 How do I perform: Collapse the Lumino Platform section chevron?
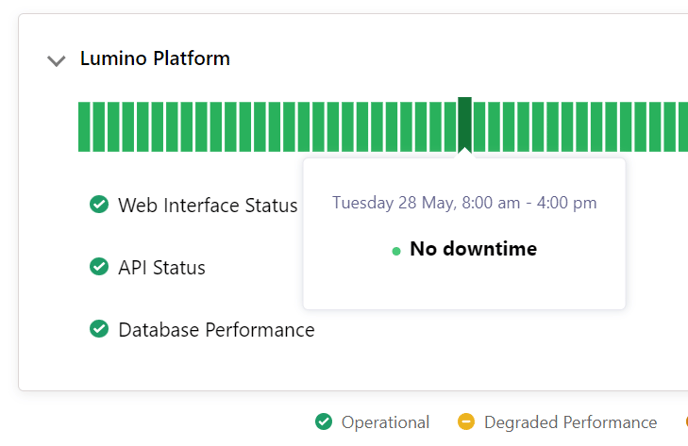click(x=56, y=61)
